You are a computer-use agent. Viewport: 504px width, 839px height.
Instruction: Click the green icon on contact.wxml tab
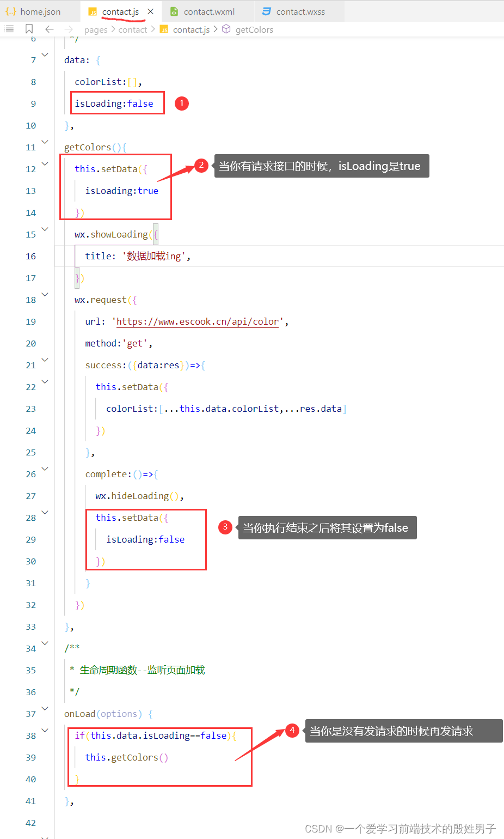174,11
